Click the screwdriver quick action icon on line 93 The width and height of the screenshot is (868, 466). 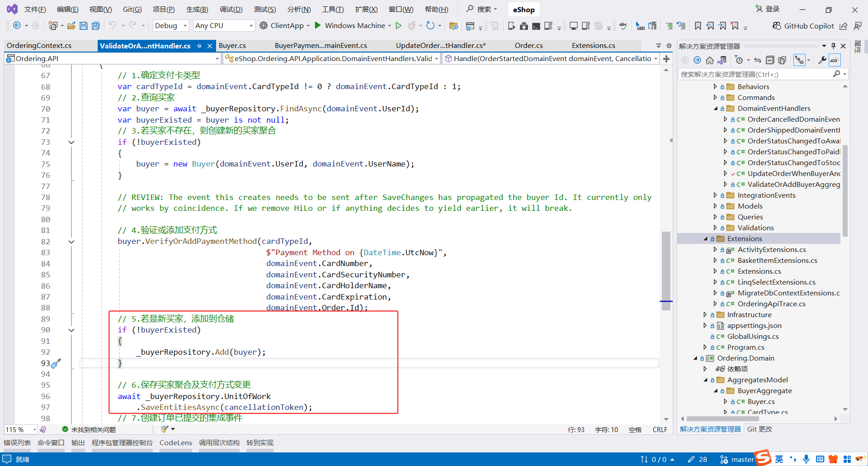[56, 363]
